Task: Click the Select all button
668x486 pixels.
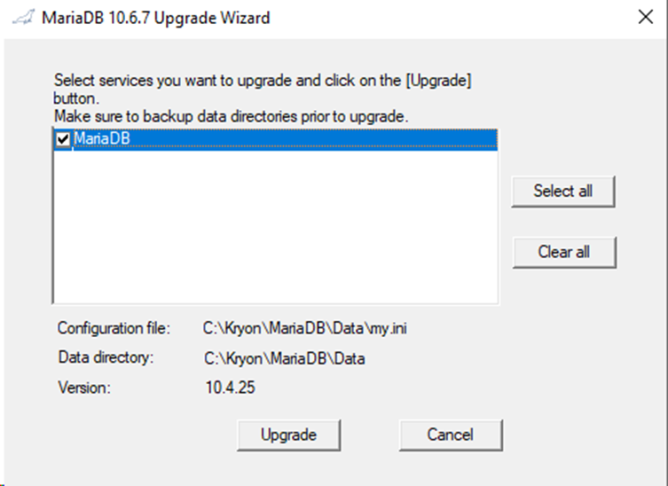Action: 563,191
